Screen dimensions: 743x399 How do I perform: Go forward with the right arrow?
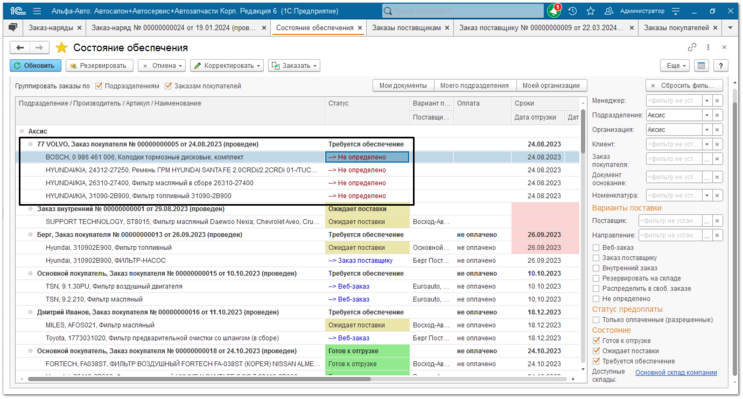39,47
